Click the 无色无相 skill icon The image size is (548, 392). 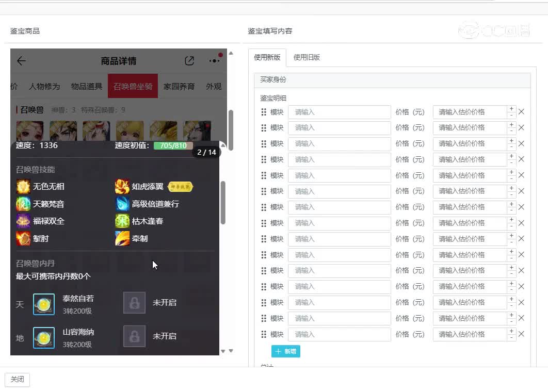pyautogui.click(x=23, y=187)
